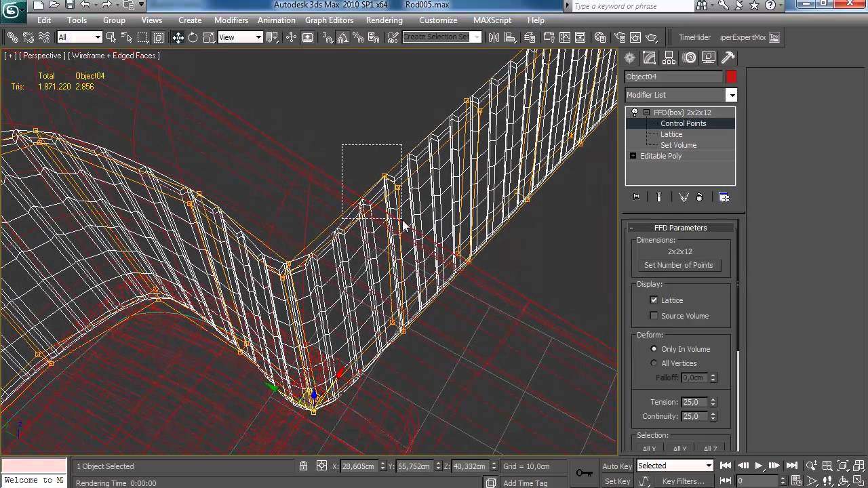The height and width of the screenshot is (488, 868).
Task: Open the MAXScript menu
Action: click(x=492, y=20)
